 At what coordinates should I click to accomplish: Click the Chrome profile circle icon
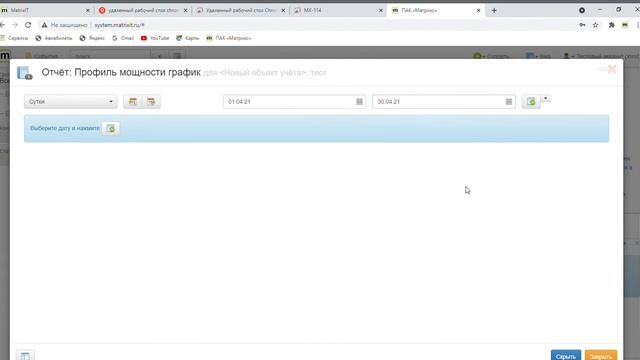(x=582, y=10)
